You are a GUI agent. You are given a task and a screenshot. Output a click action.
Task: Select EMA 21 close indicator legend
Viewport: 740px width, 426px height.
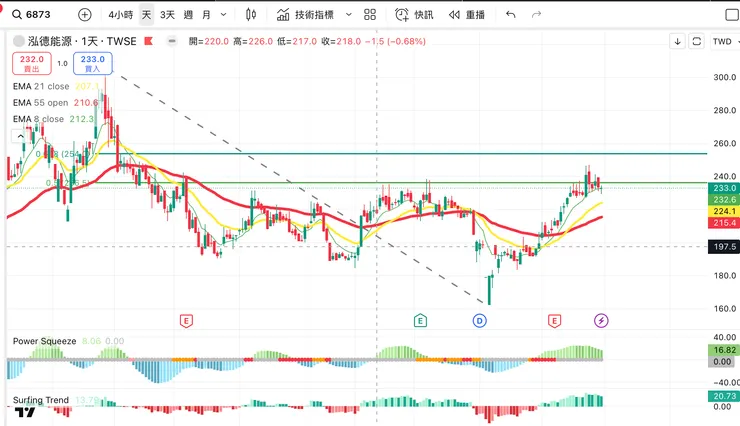[41, 86]
